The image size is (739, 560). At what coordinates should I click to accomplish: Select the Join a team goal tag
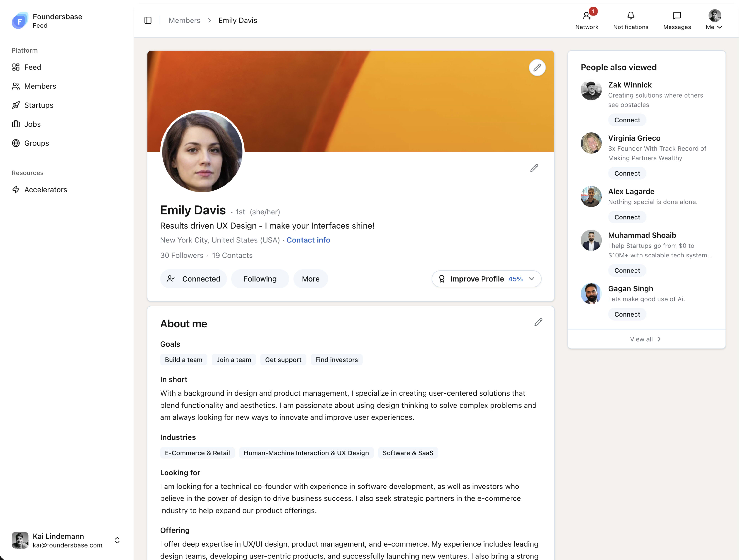233,360
